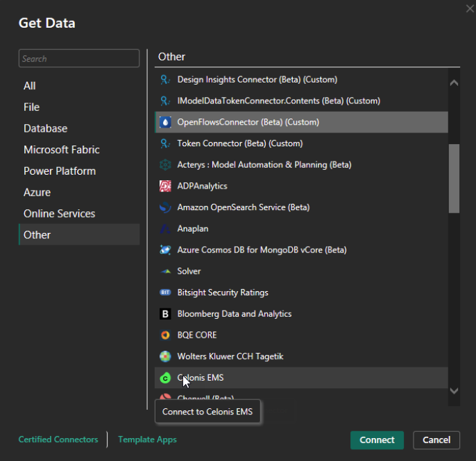Open the Microsoft Fabric category
This screenshot has width=476, height=461.
tap(61, 150)
